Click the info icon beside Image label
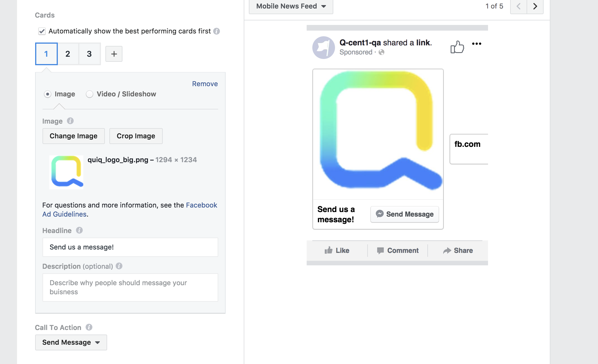This screenshot has width=598, height=364. tap(70, 121)
